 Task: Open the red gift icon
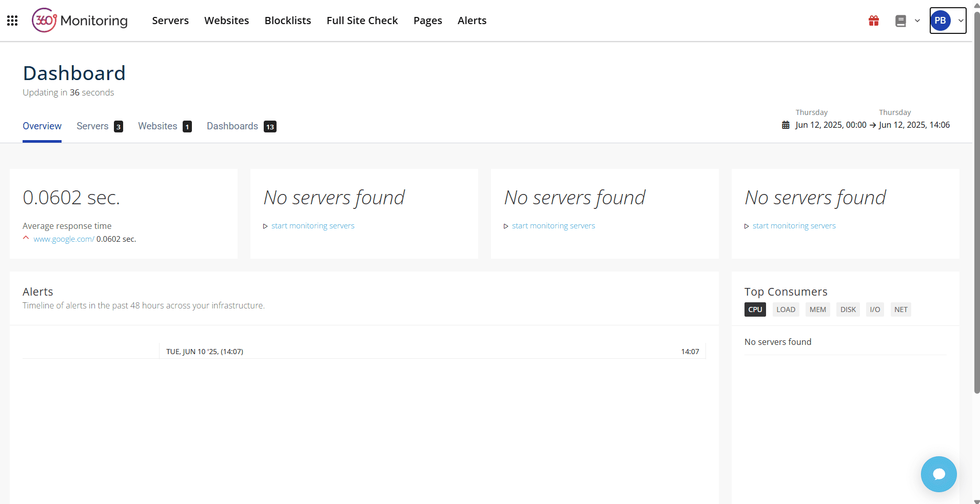(x=874, y=21)
